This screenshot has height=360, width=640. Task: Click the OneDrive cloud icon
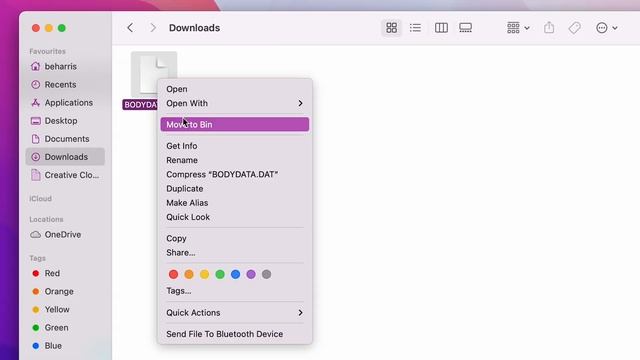tap(36, 235)
